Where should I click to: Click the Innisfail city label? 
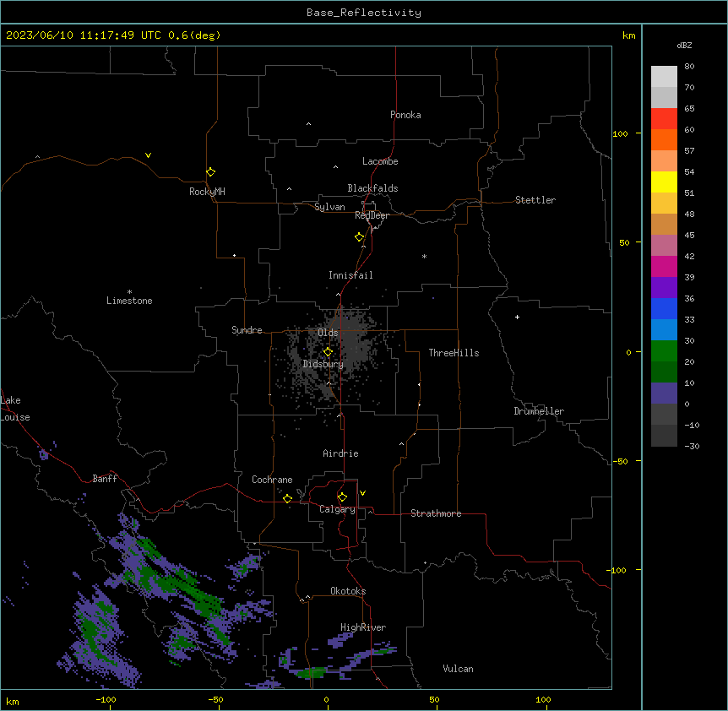point(350,275)
